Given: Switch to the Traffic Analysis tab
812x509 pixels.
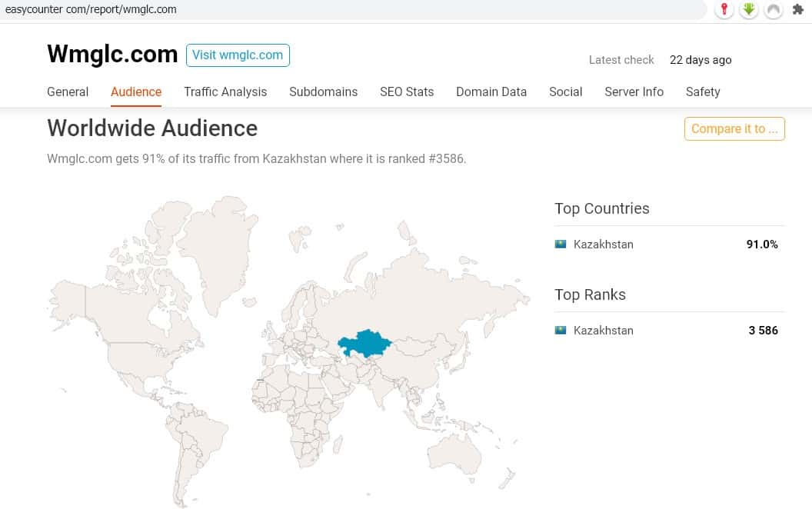Looking at the screenshot, I should [225, 91].
